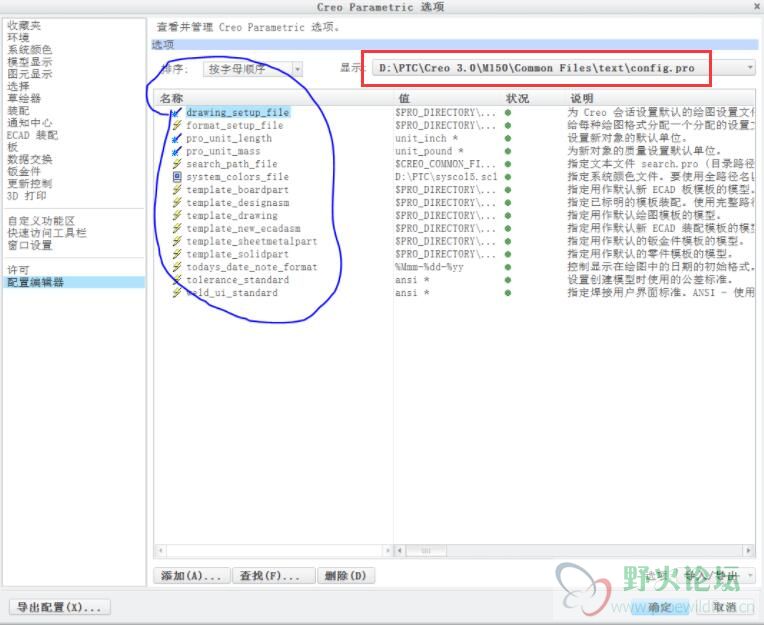
Task: Open ECAD 装配 category in sidebar
Action: coord(32,135)
